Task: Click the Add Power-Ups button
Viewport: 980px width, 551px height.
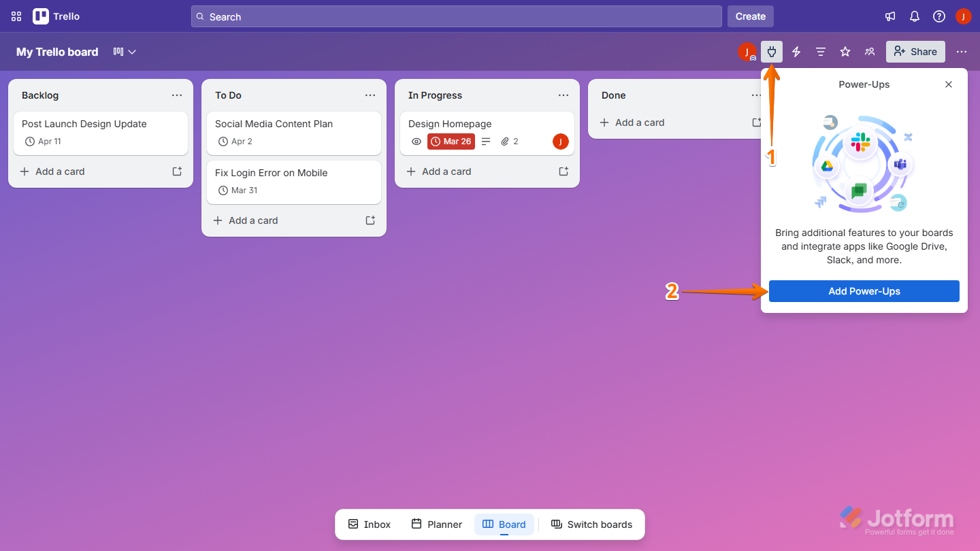Action: (864, 291)
